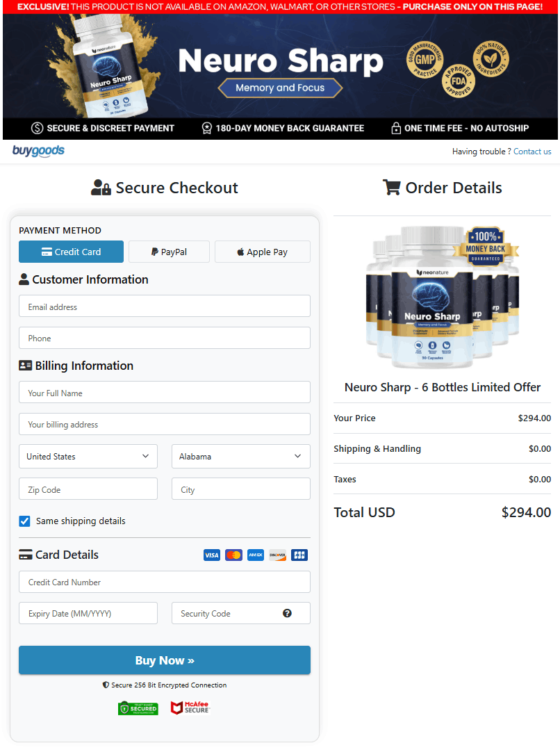This screenshot has height=750, width=560.
Task: Switch to the PayPal payment tab
Action: [x=169, y=252]
